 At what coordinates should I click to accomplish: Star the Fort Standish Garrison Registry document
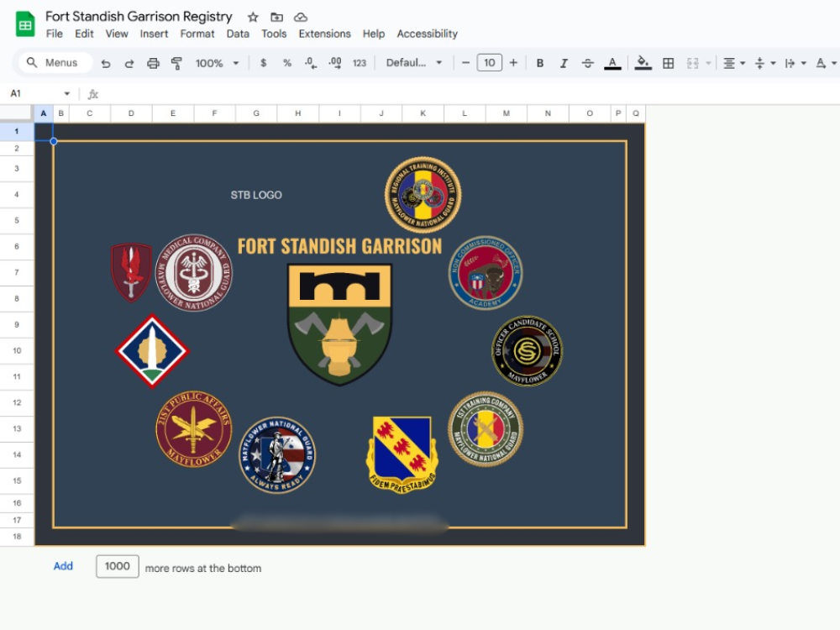tap(253, 17)
